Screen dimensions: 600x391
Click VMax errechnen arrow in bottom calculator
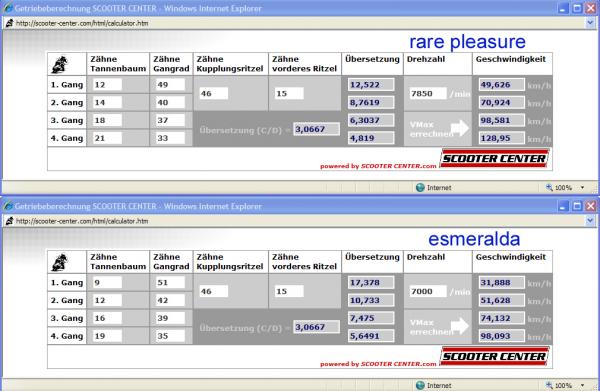point(459,326)
